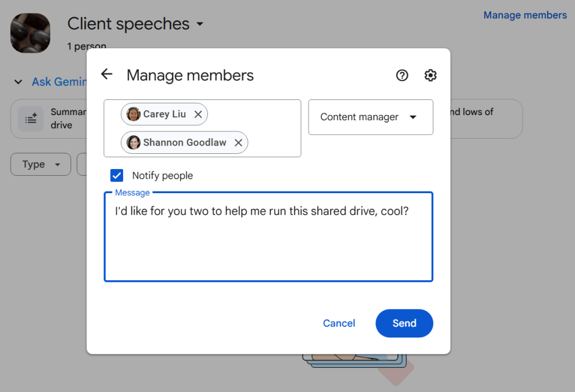The image size is (575, 392).
Task: Open the settings gear in the dialog
Action: pyautogui.click(x=430, y=75)
